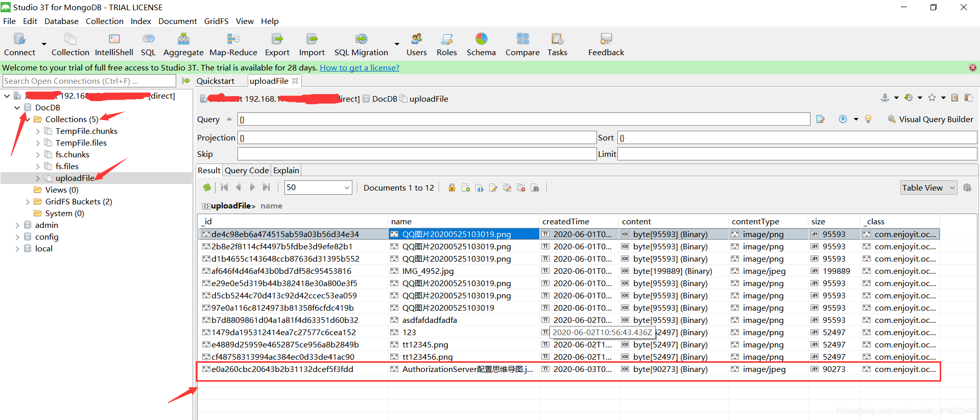Go to the first results page

(x=225, y=188)
